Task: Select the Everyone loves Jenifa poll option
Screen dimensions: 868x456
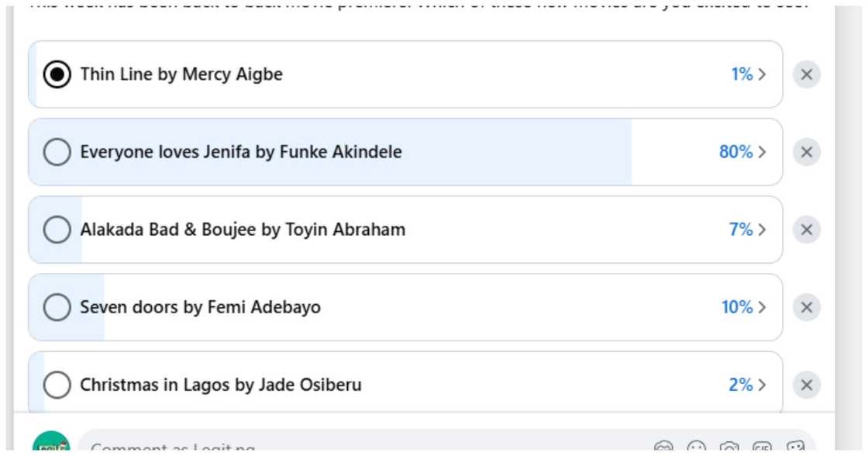Action: click(x=57, y=152)
